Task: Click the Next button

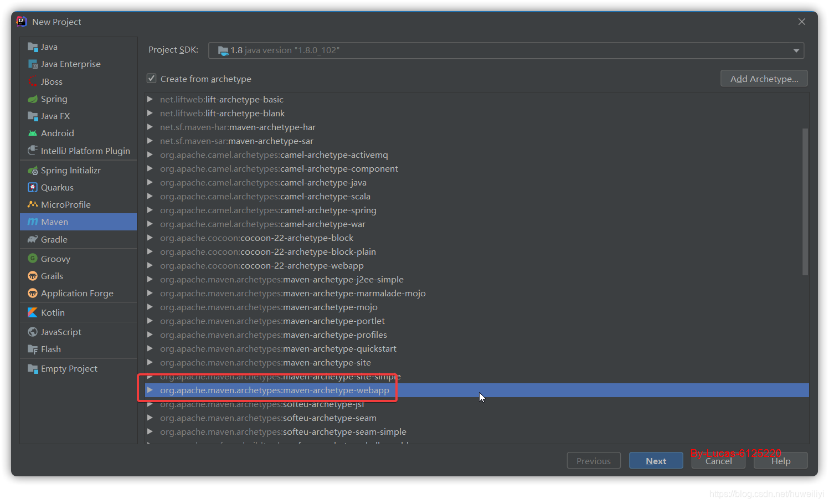Action: 656,461
